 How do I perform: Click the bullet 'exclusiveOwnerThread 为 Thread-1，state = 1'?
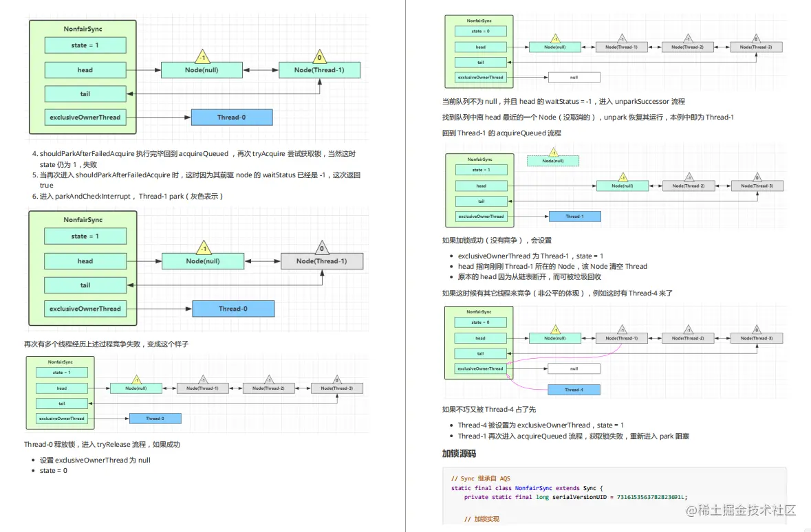pyautogui.click(x=530, y=256)
